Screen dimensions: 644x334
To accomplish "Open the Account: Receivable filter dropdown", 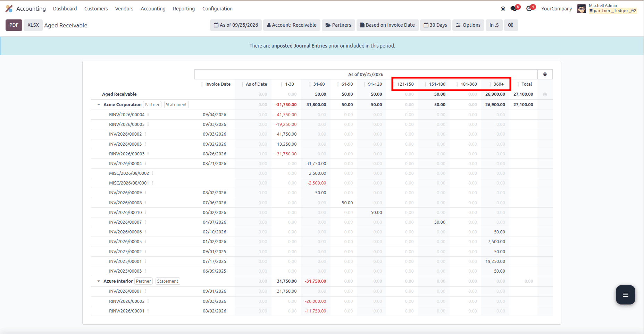I will point(292,25).
